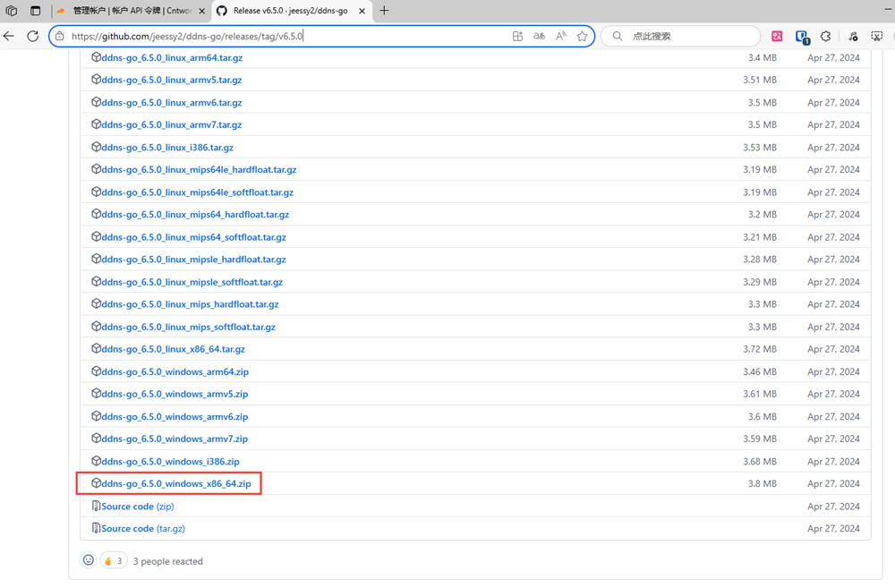Click the 3.21 MB size for linux_mips64_softfloat.tar.gz
Image resolution: width=895 pixels, height=588 pixels.
pyautogui.click(x=760, y=237)
